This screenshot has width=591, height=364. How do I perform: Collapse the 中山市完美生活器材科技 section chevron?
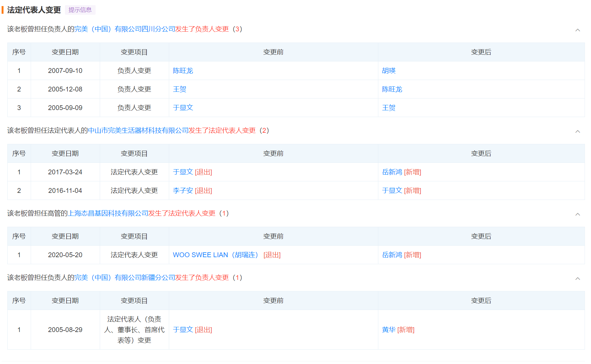[578, 131]
